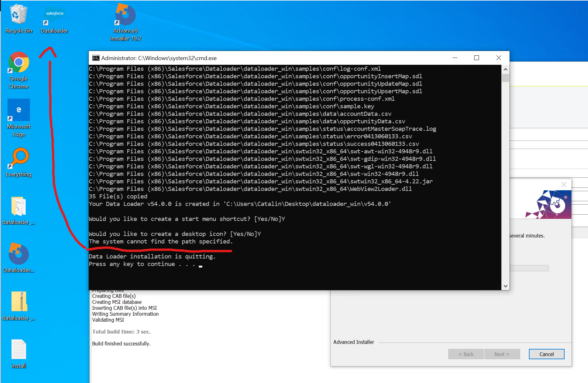
Task: Select the install text file icon
Action: [18, 354]
